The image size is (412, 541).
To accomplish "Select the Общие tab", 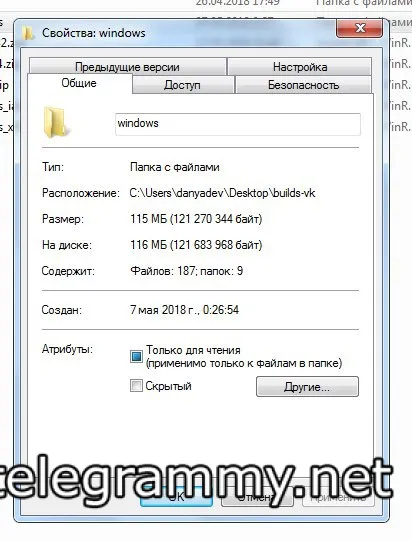I will [x=79, y=83].
